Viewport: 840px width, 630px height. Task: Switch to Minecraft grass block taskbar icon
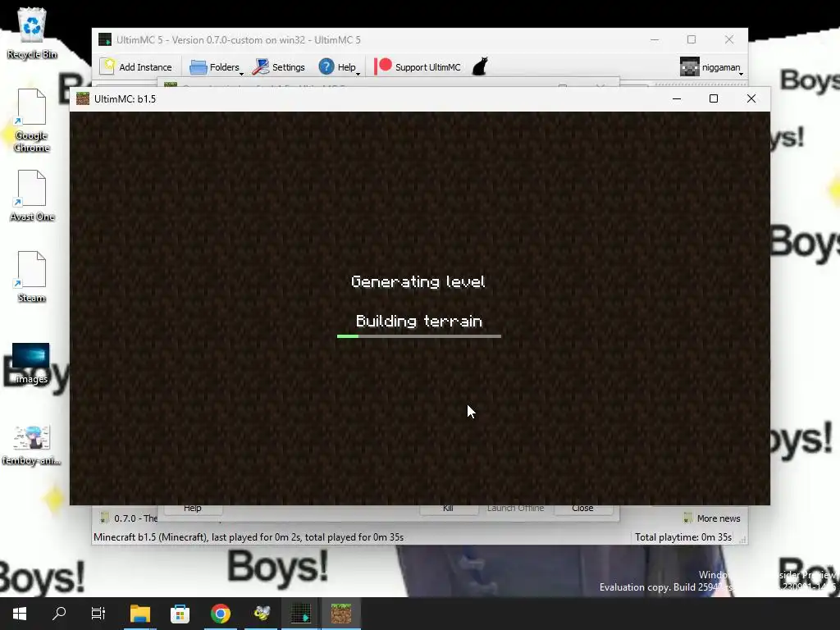click(x=341, y=614)
